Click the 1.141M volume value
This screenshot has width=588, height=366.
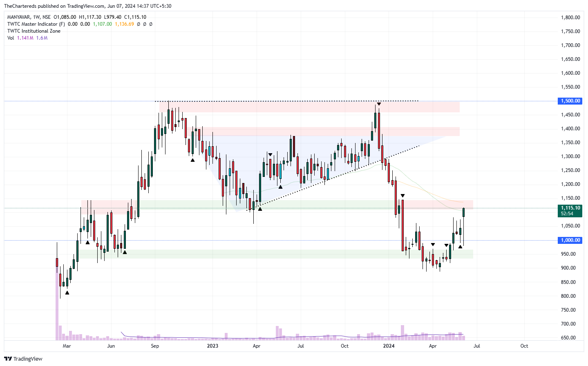click(25, 38)
